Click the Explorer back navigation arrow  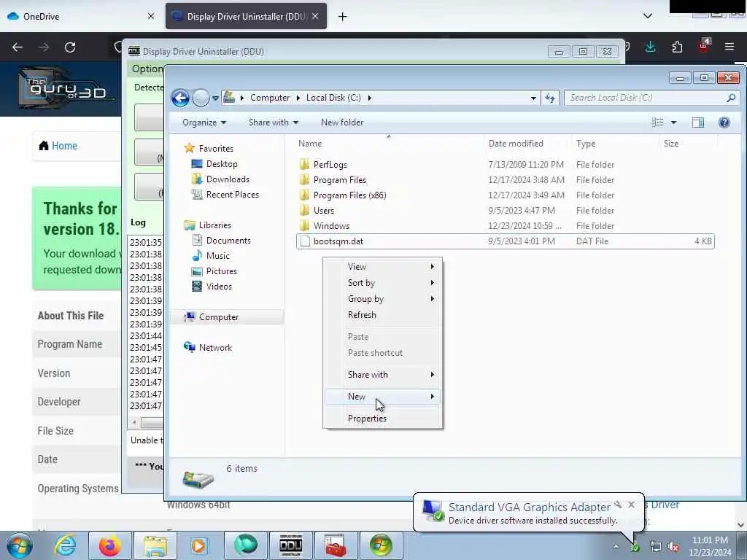[180, 98]
